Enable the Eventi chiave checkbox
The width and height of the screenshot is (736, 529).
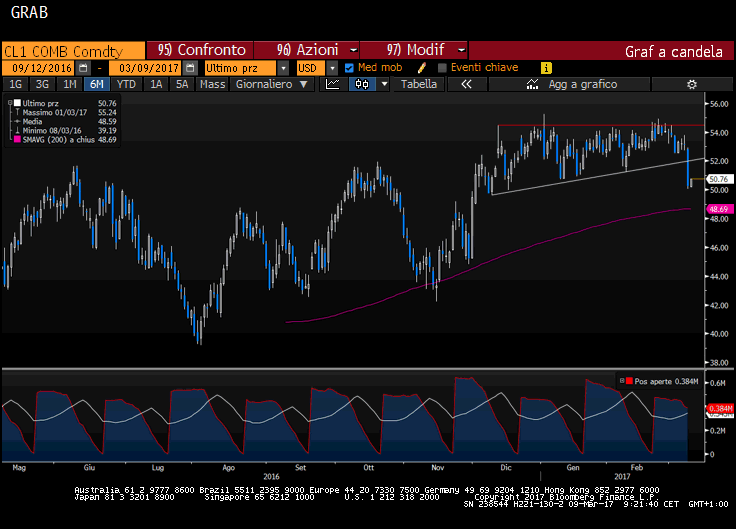[442, 68]
